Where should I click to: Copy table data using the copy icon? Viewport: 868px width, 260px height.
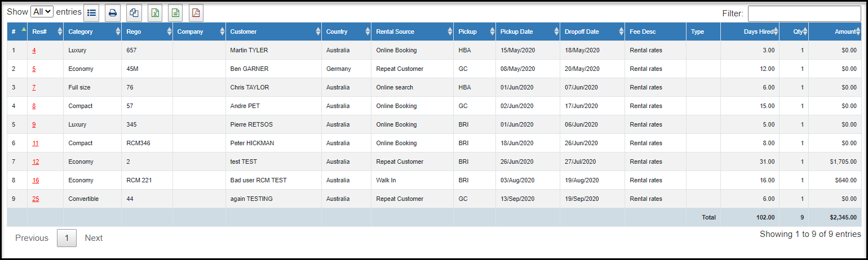[x=134, y=12]
